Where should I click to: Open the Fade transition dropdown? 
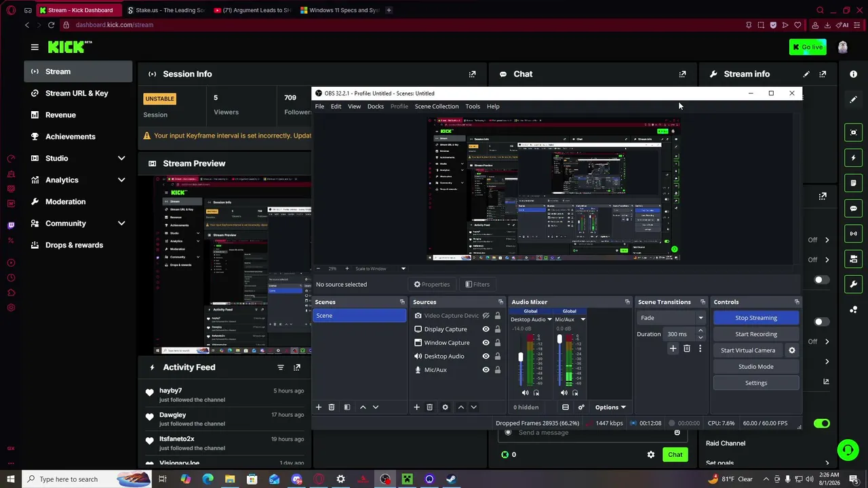pyautogui.click(x=671, y=318)
